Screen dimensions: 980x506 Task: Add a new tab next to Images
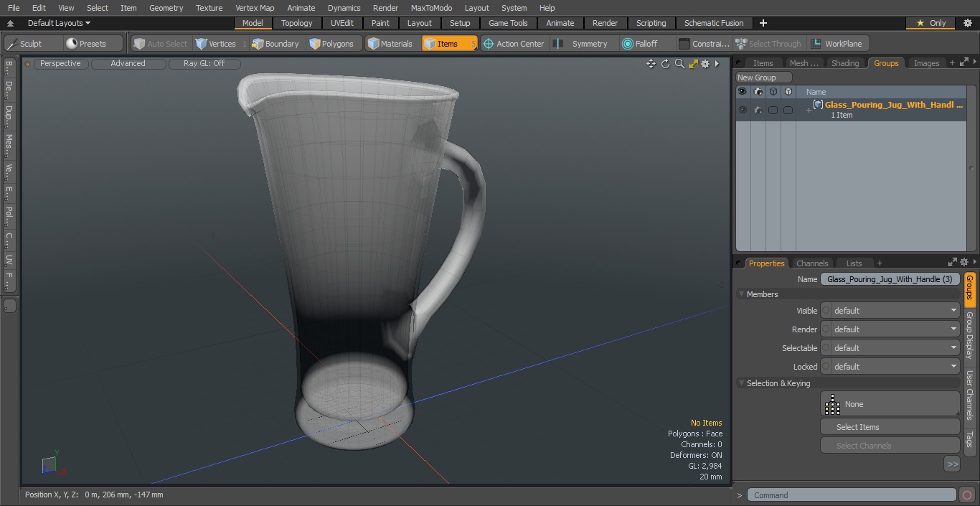coord(952,63)
